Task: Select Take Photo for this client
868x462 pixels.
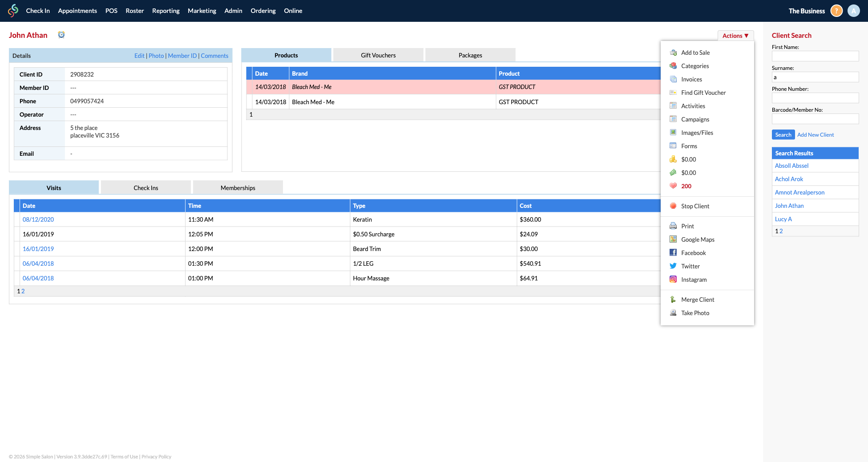Action: [x=696, y=312]
